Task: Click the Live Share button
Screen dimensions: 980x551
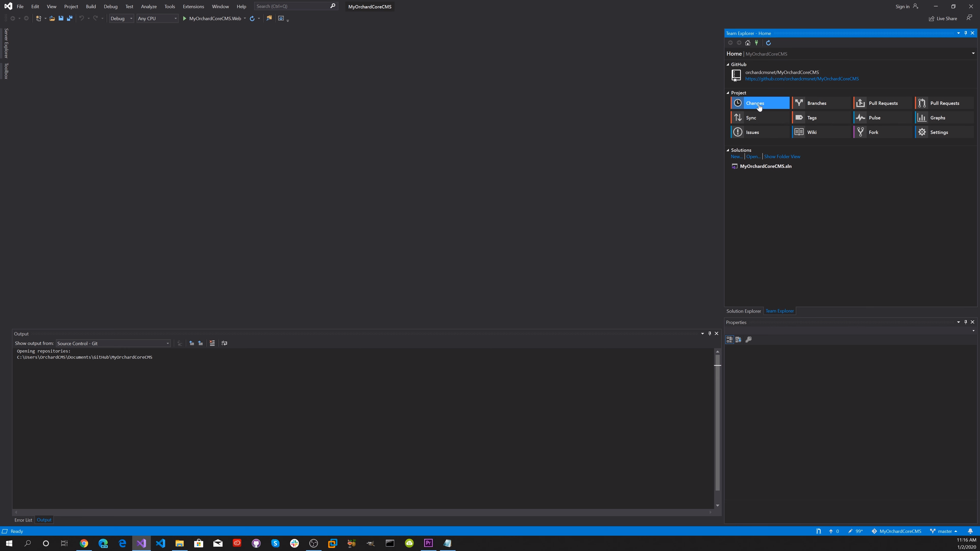Action: tap(943, 19)
